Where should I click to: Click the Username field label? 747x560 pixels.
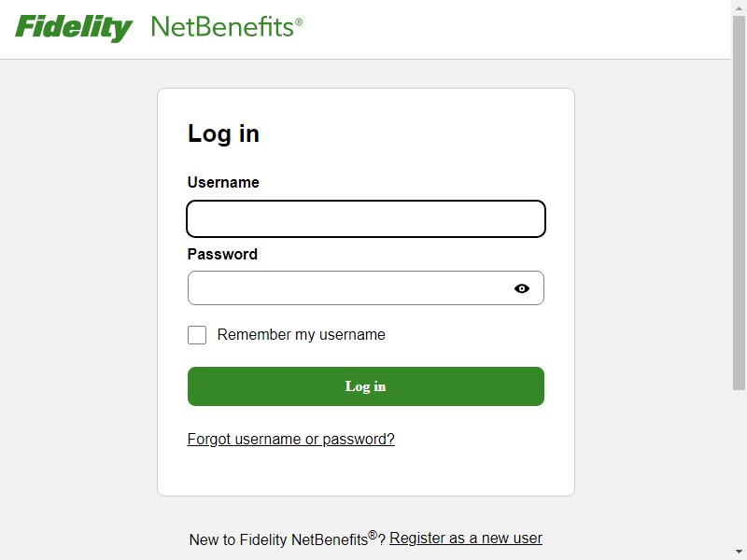coord(223,182)
